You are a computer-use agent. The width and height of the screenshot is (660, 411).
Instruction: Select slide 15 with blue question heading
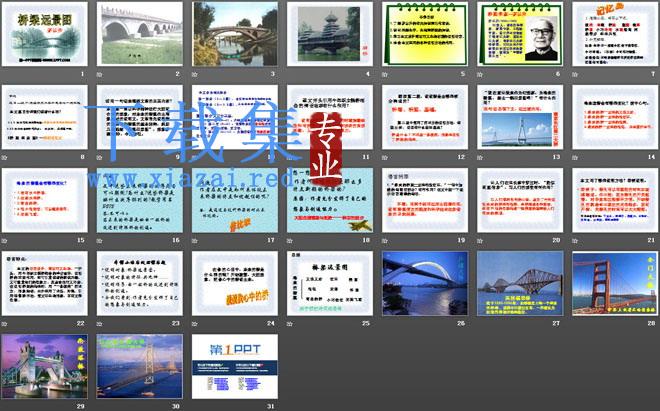(45, 200)
